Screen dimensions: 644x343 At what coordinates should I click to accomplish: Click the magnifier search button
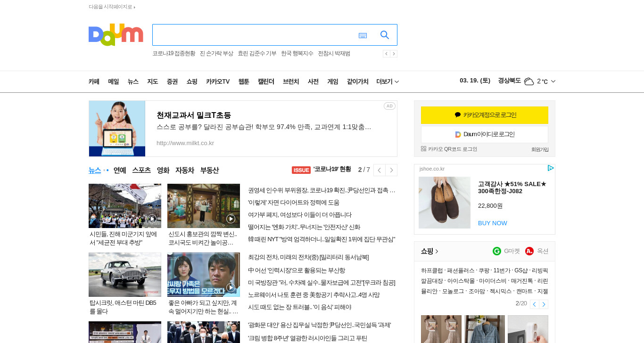point(385,35)
